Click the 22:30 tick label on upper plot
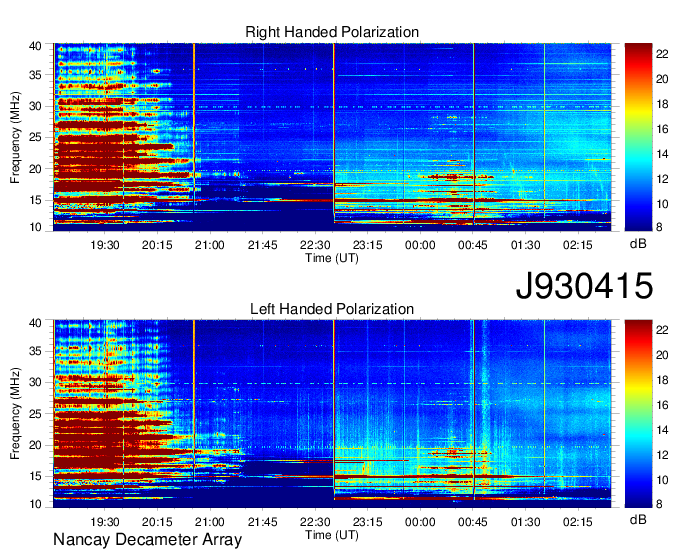The height and width of the screenshot is (552, 680). (315, 245)
